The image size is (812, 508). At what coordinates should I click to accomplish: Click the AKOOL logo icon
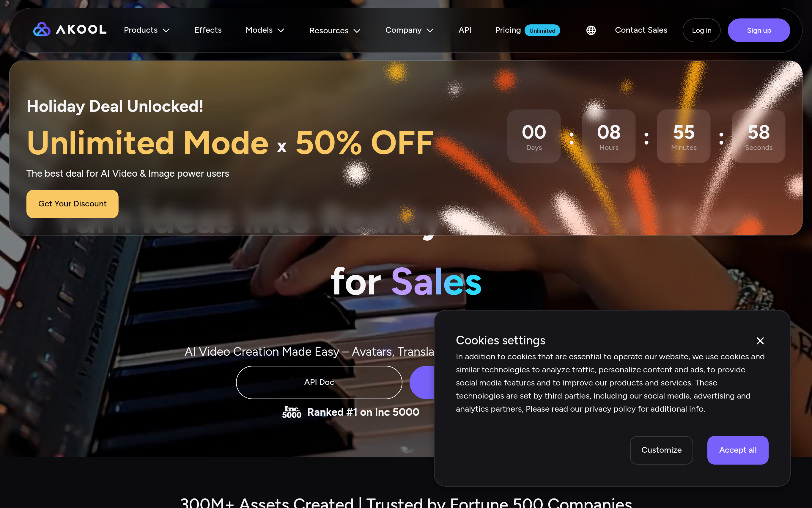pos(42,29)
